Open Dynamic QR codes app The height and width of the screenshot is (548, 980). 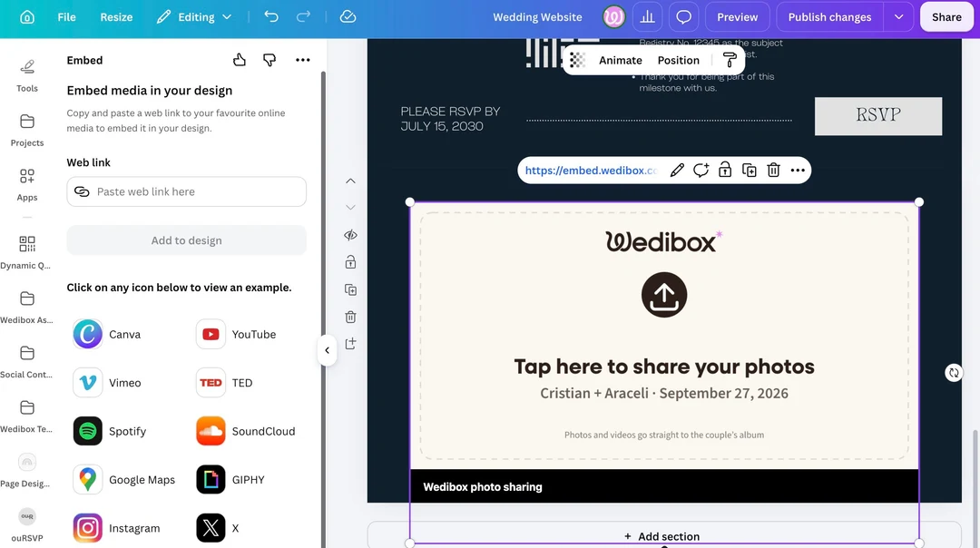pos(27,252)
